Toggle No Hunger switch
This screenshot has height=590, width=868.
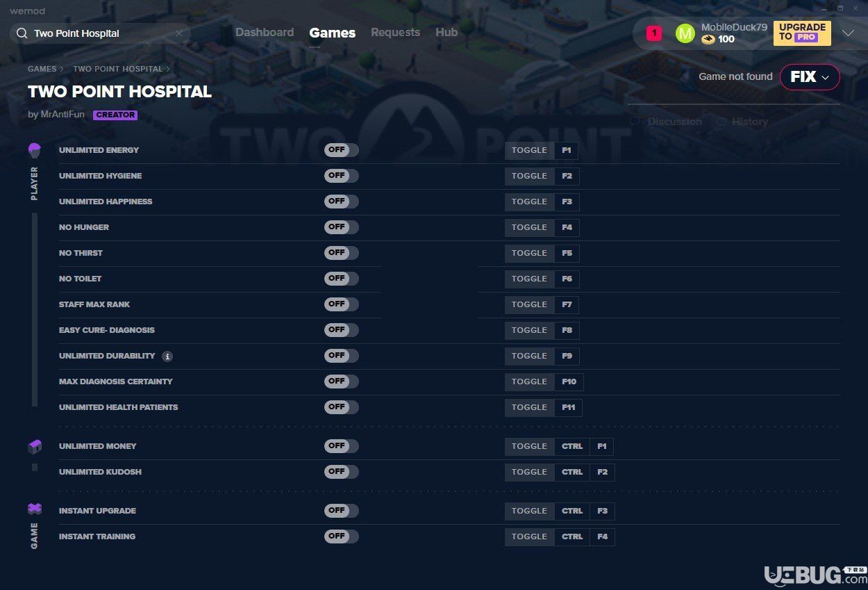point(342,227)
